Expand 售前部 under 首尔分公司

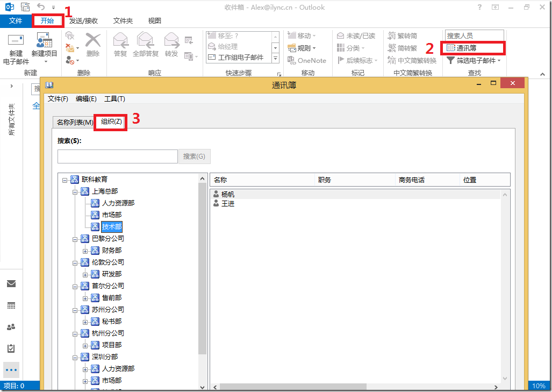[85, 298]
